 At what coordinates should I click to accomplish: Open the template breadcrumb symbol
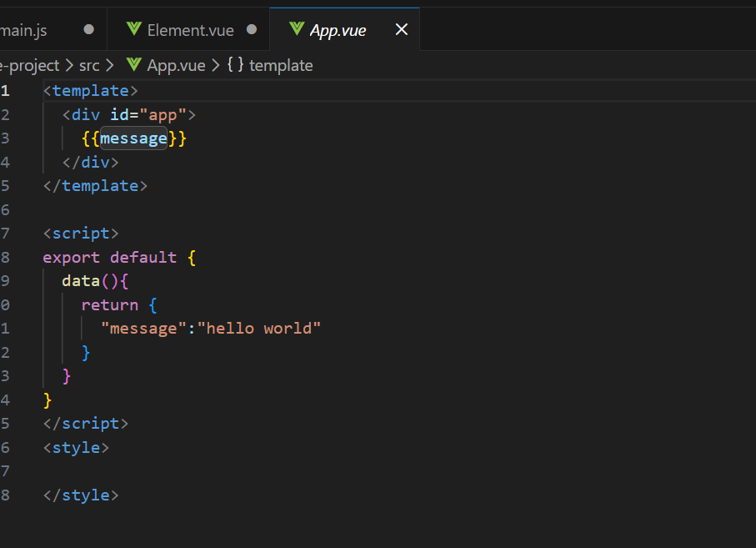[281, 66]
